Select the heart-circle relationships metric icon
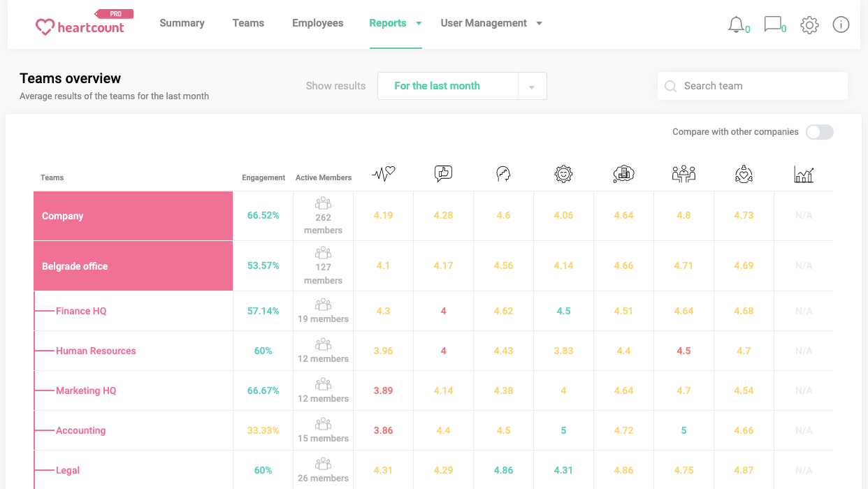This screenshot has width=868, height=489. [744, 173]
